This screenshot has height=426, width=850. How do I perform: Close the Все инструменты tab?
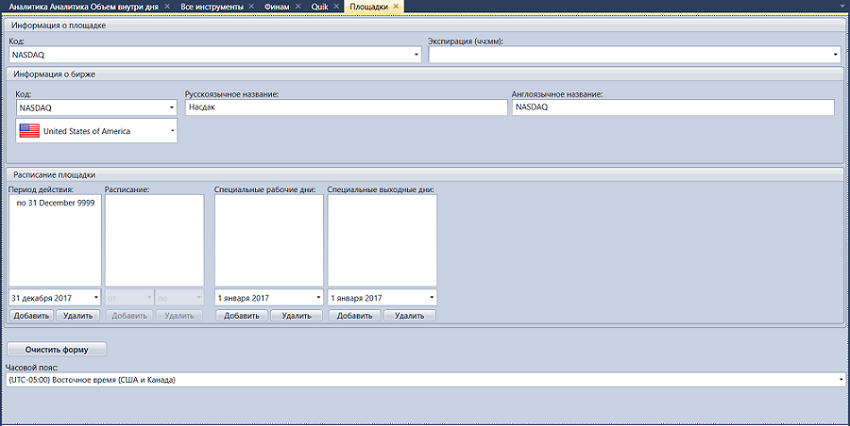(251, 7)
